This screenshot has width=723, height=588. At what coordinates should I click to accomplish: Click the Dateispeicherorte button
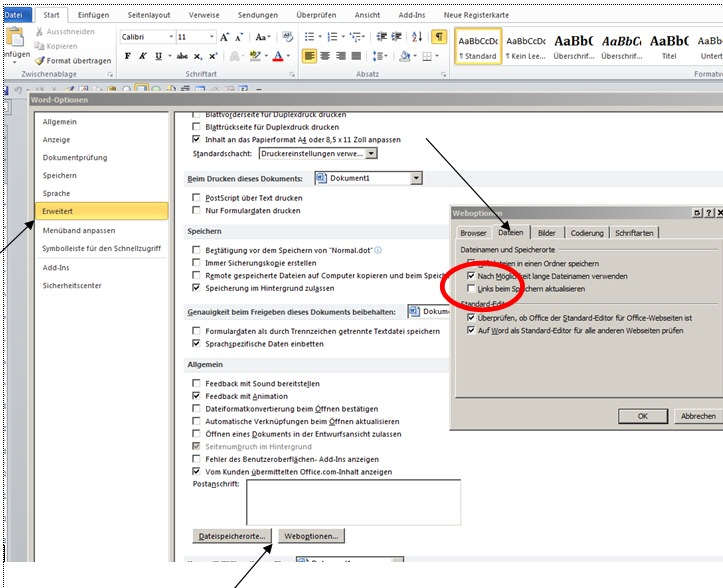click(232, 536)
